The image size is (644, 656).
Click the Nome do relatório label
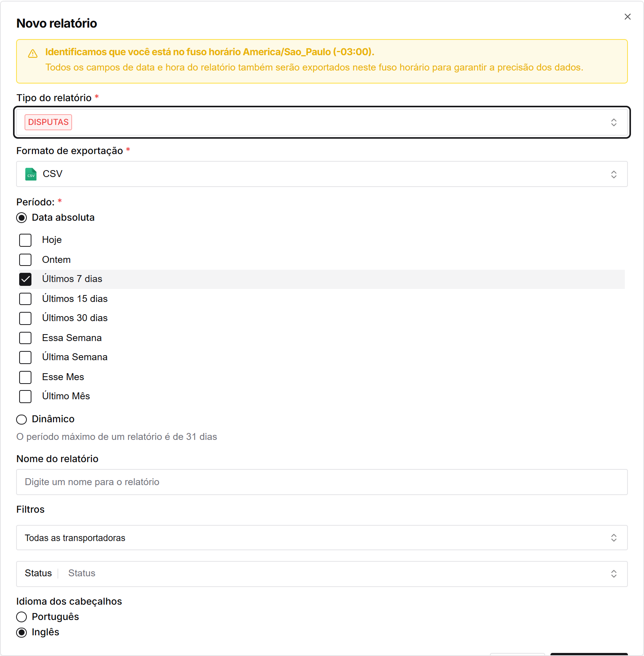(58, 459)
